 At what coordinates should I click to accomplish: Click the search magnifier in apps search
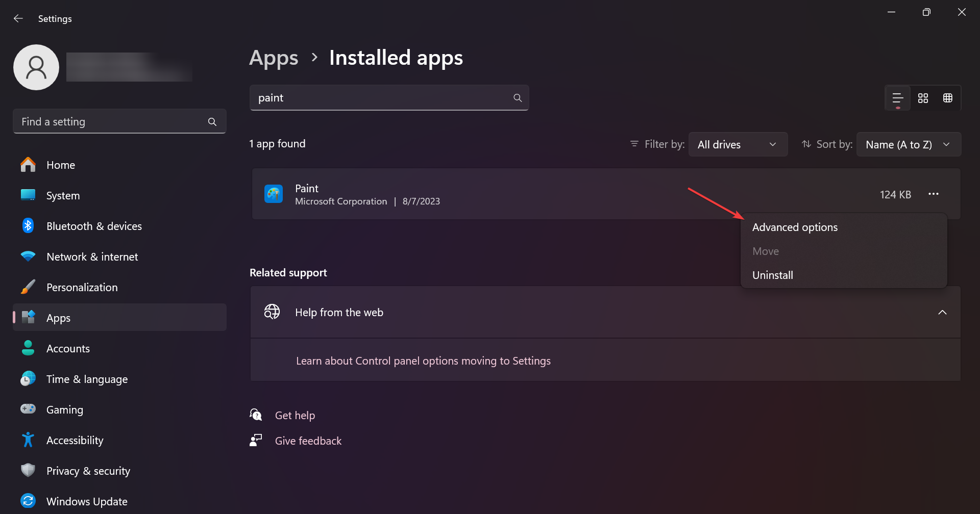click(518, 98)
